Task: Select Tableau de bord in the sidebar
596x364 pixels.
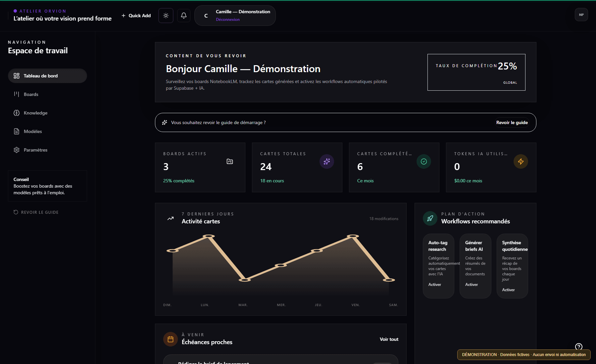Action: (x=47, y=76)
